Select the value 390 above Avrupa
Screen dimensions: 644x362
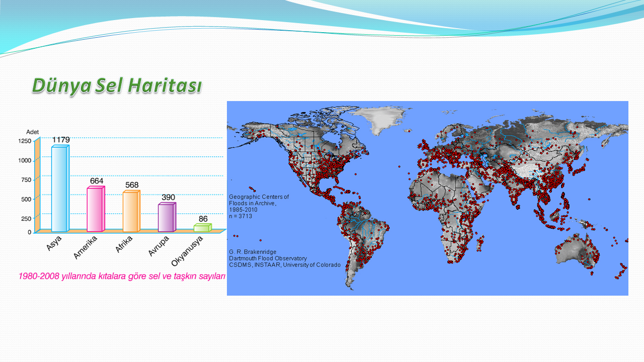(x=168, y=197)
